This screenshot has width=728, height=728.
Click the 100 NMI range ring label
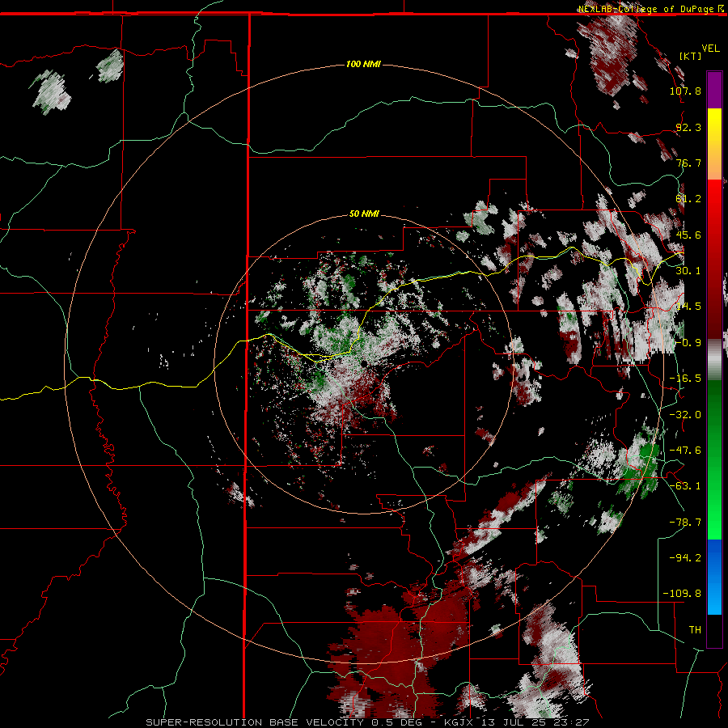[x=363, y=64]
